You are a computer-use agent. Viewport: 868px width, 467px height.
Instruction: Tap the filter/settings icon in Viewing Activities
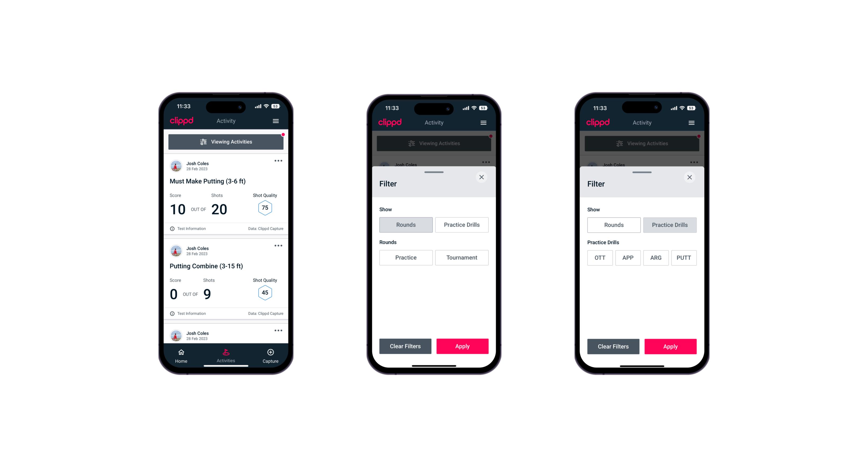pyautogui.click(x=203, y=142)
